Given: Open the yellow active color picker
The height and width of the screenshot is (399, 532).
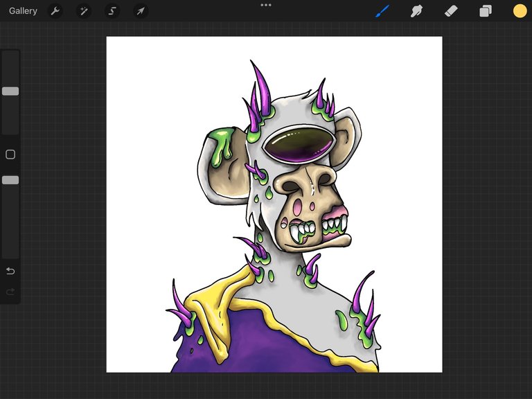Looking at the screenshot, I should (520, 11).
